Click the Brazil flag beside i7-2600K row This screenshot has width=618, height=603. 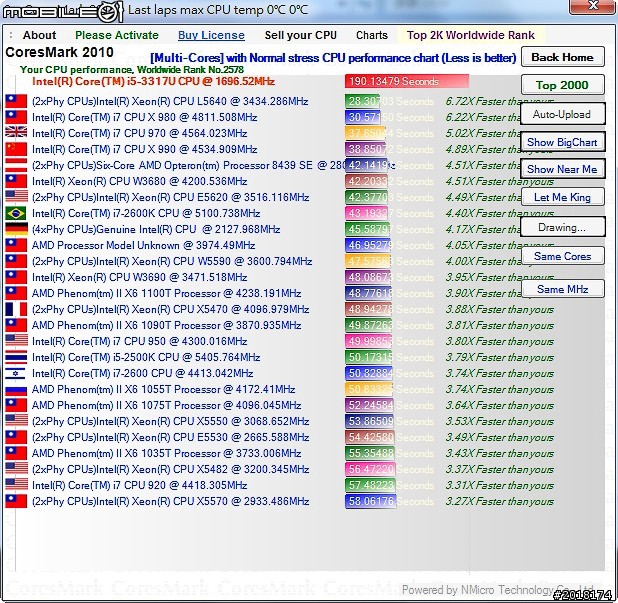tap(16, 213)
